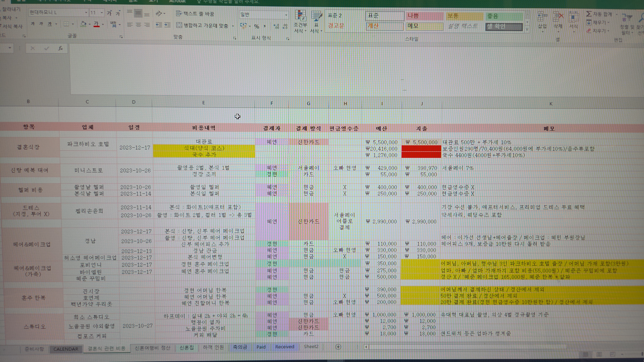Click 잘라내기 cut command
This screenshot has height=362, width=644.
pyautogui.click(x=11, y=10)
